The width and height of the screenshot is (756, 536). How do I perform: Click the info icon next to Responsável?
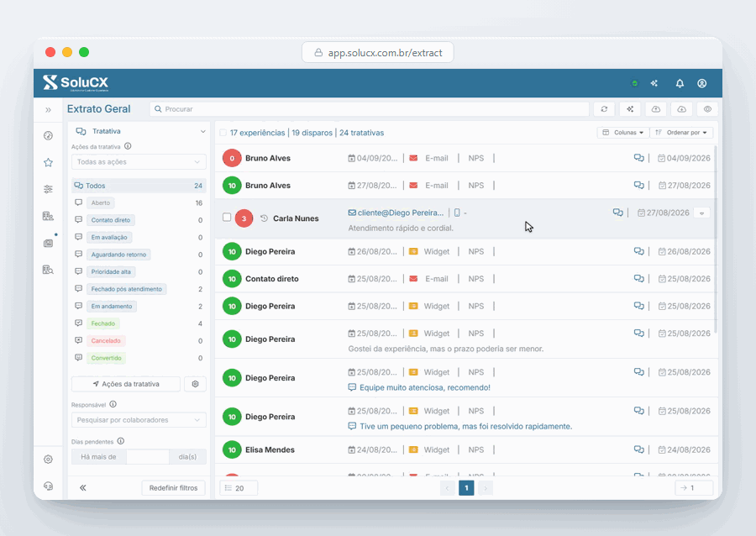click(113, 404)
